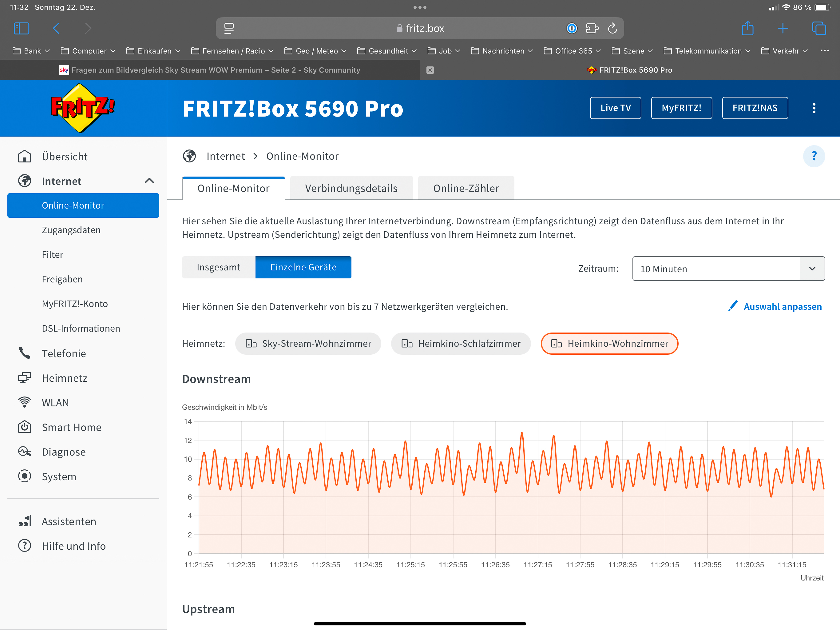Click the MyFRITZ! header button

coord(681,108)
